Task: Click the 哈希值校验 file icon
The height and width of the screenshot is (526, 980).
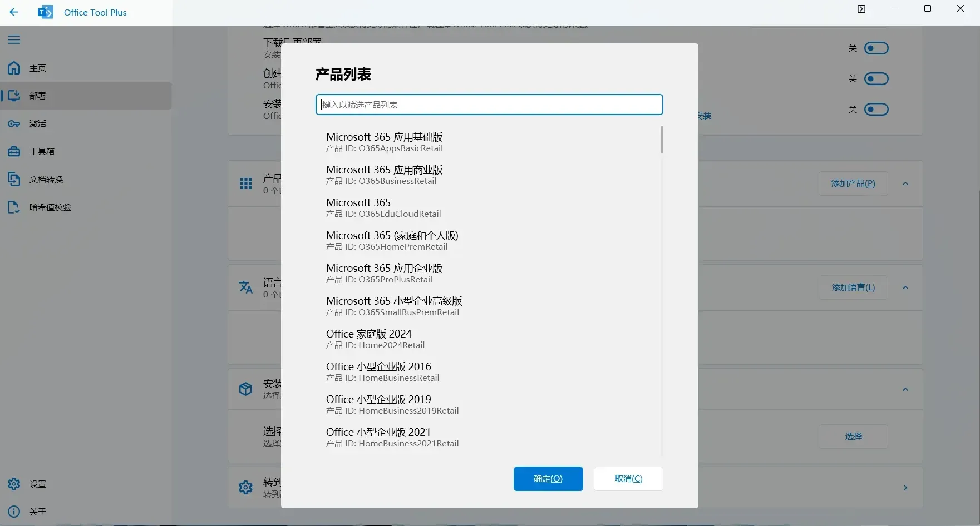Action: tap(14, 207)
